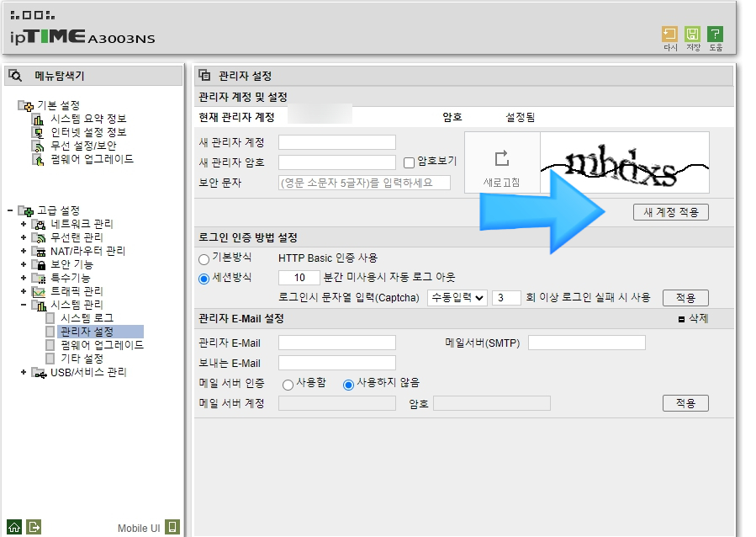
Task: Open the 도움 help icon
Action: coord(715,35)
